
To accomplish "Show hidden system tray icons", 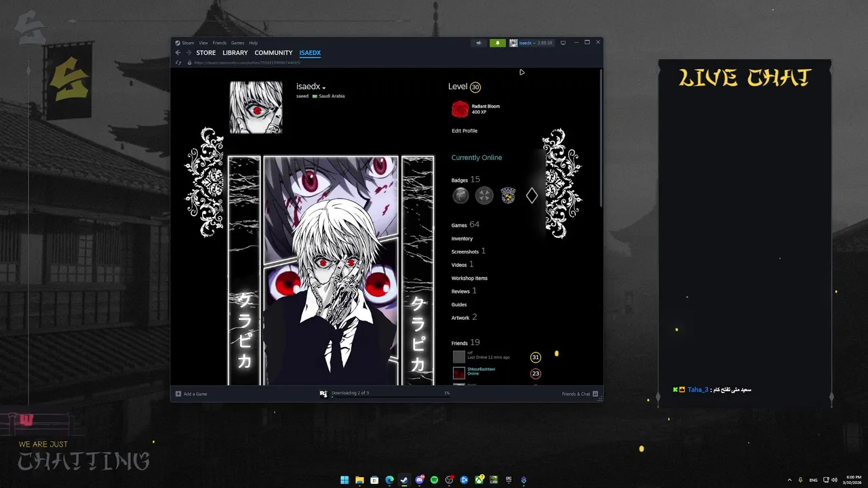I will pyautogui.click(x=789, y=480).
